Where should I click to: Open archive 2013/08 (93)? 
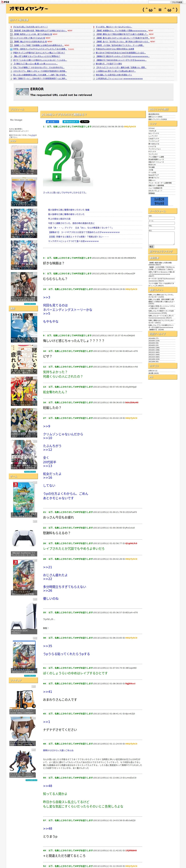(153, 362)
